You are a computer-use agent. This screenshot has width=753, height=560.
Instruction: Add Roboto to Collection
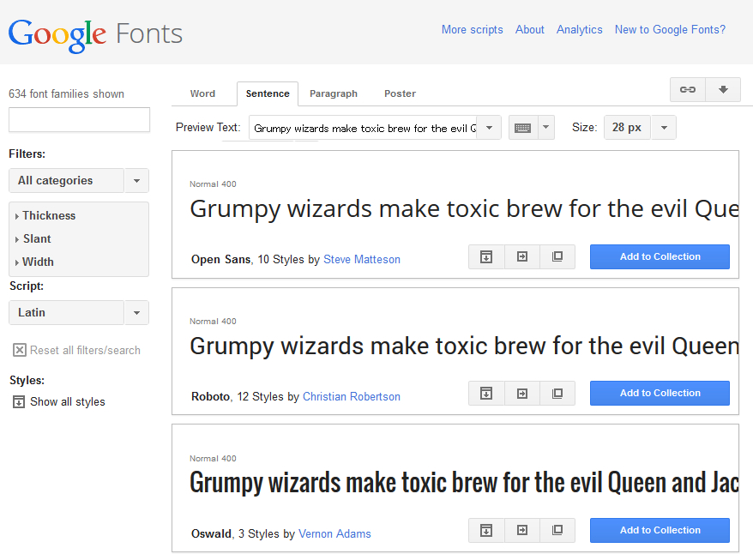coord(660,393)
